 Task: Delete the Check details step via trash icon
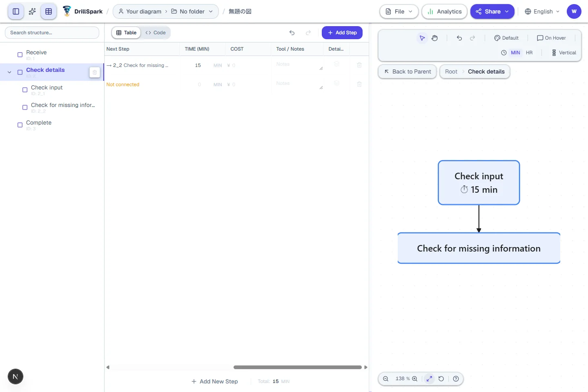click(x=95, y=72)
